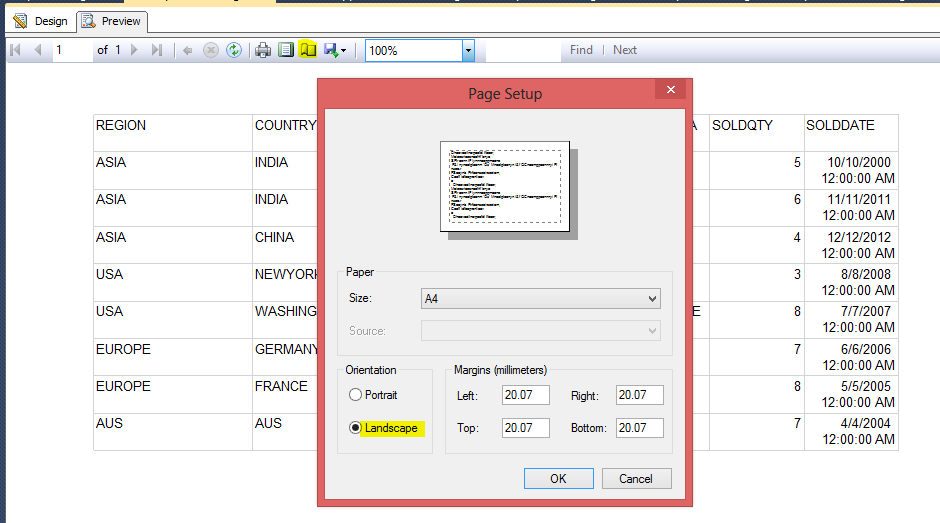Screen dimensions: 940x523
Task: Click the 8/8/2008 sold date cell
Action: coord(851,282)
